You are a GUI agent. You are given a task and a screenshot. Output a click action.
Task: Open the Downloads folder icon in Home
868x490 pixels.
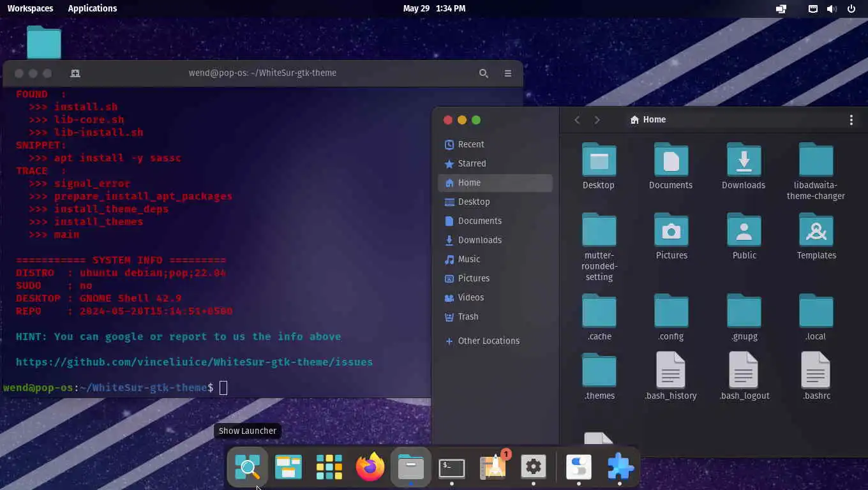tap(744, 160)
